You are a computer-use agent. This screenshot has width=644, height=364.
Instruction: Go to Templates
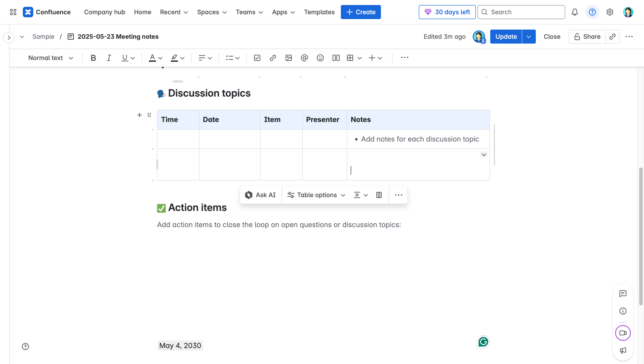(319, 12)
